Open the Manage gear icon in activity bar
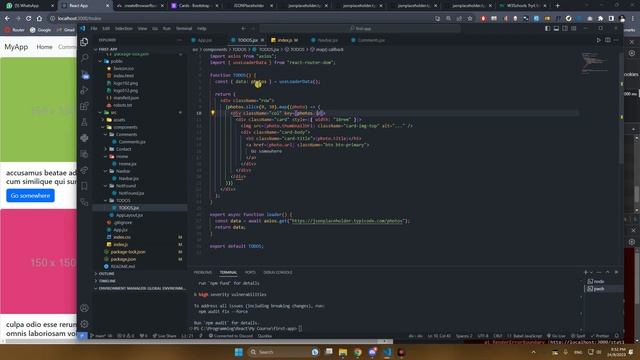640x360 pixels. coord(84,324)
